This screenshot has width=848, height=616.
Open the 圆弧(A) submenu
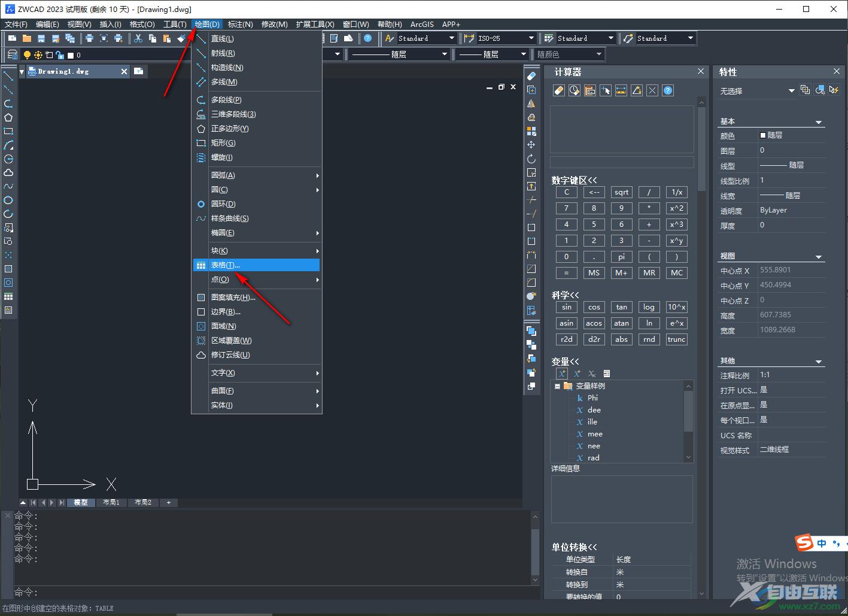click(x=256, y=175)
